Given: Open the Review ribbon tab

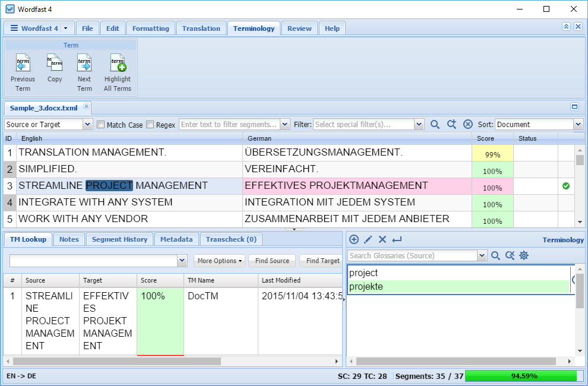Looking at the screenshot, I should pos(299,29).
